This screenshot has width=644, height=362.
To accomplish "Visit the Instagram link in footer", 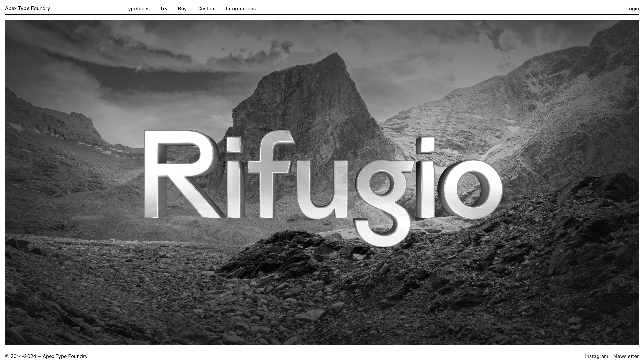I will (596, 356).
